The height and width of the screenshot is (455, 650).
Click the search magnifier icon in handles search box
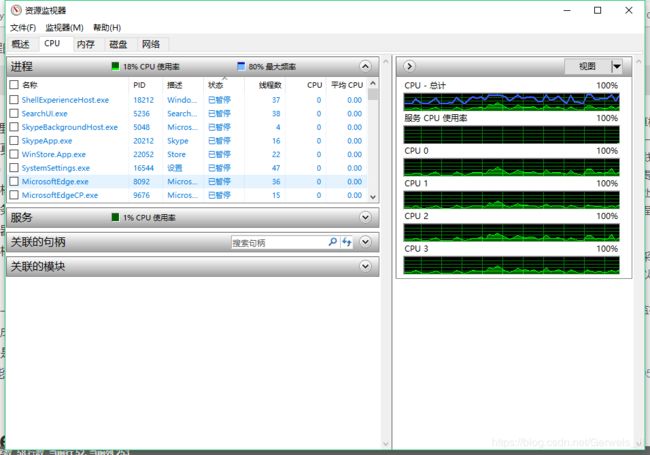coord(332,242)
